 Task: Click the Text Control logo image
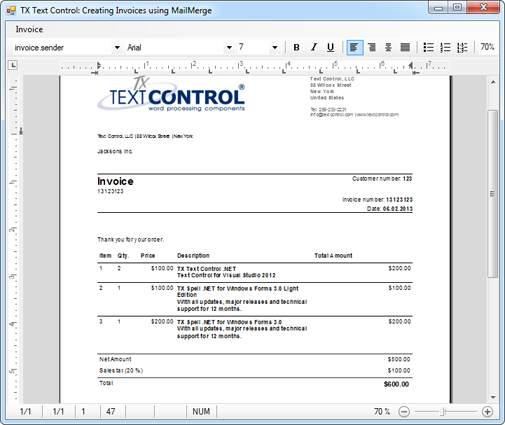(171, 95)
